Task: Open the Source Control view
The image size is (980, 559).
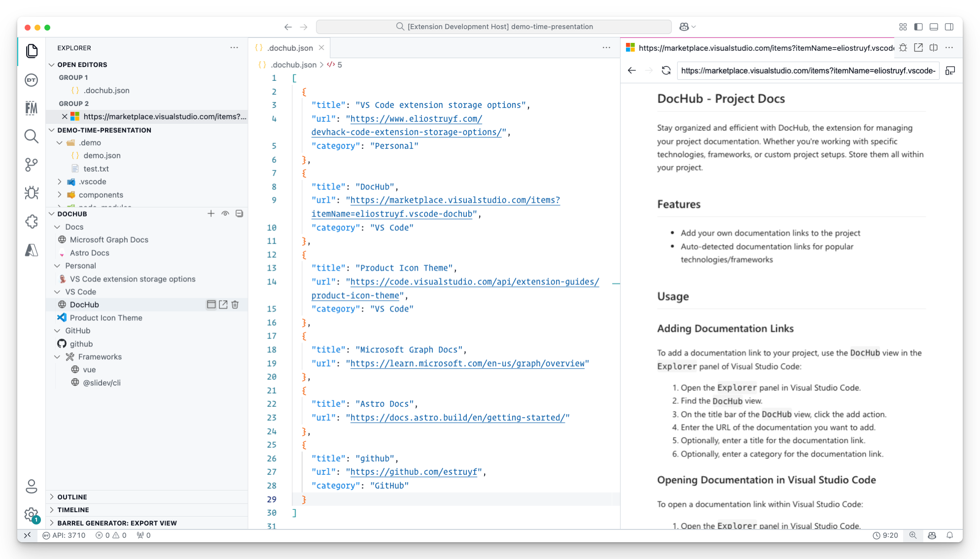Action: point(32,165)
